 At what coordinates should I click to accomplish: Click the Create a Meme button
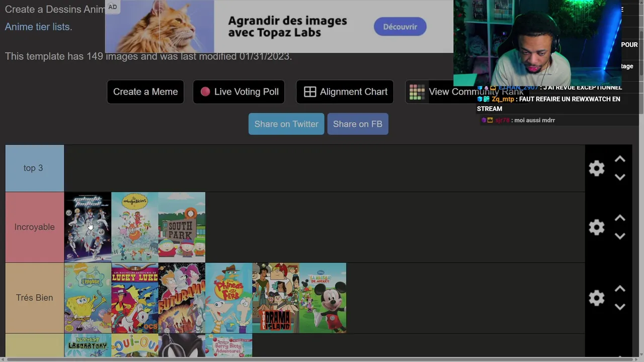coord(145,92)
